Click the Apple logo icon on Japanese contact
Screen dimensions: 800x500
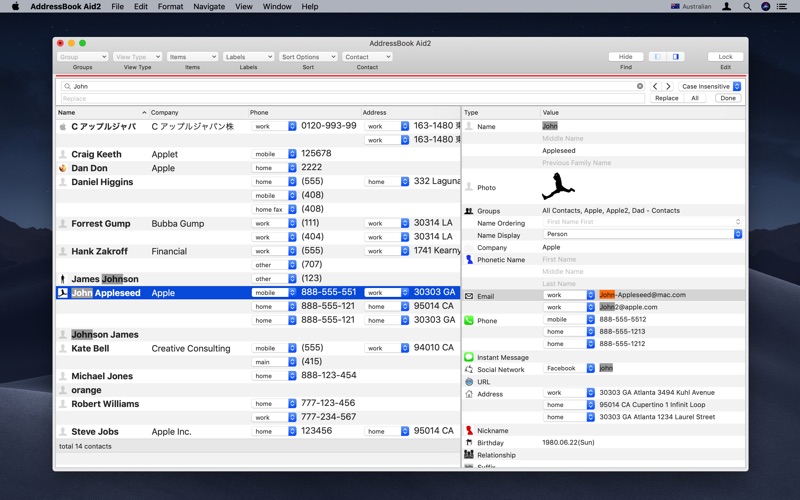click(62, 127)
